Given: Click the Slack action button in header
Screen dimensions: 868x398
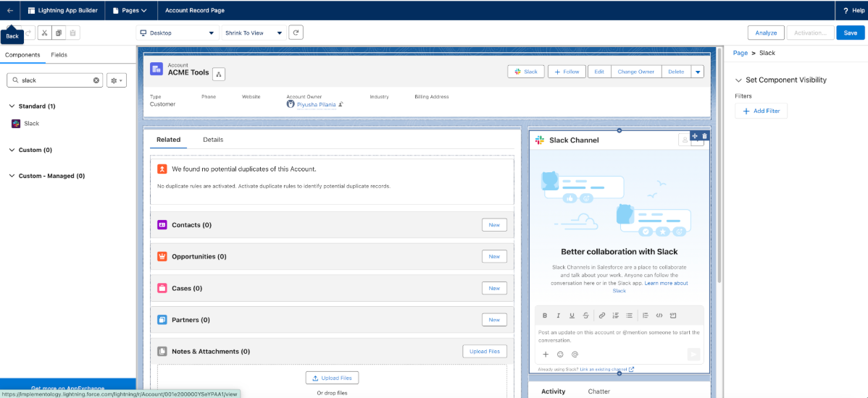Looking at the screenshot, I should [x=526, y=72].
